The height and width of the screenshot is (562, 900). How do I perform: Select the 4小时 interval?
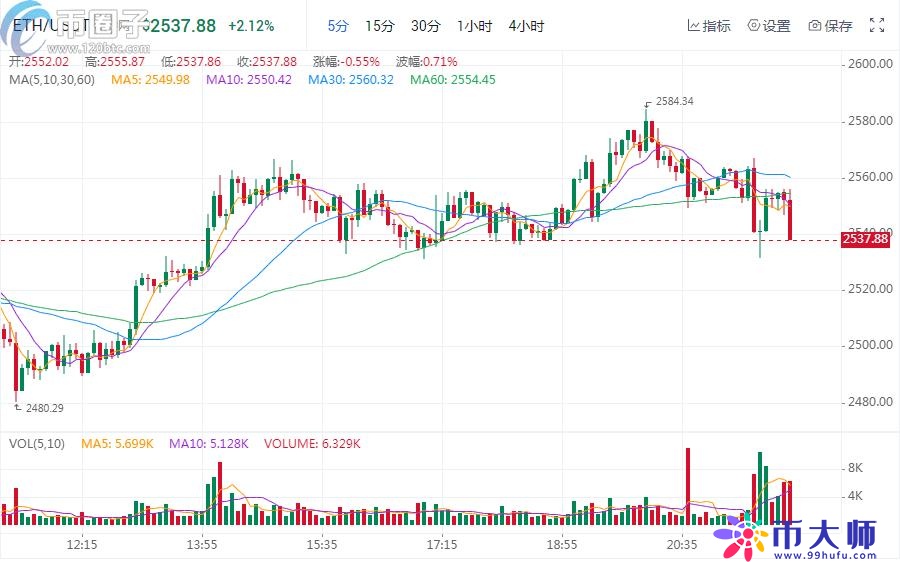coord(526,25)
